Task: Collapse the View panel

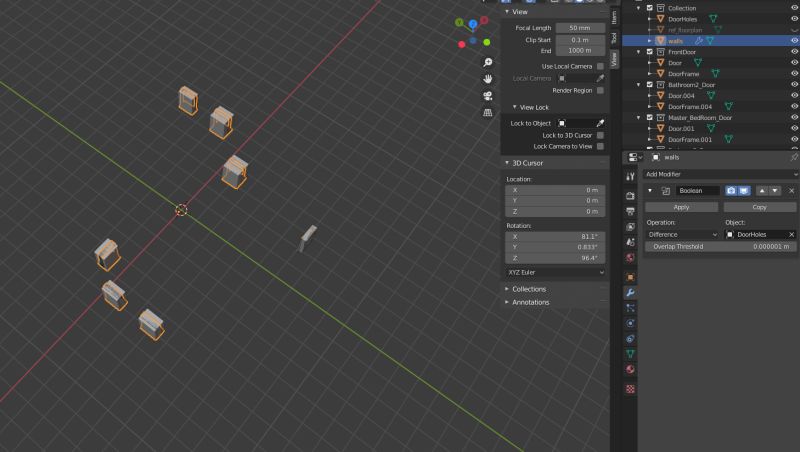Action: click(x=507, y=12)
